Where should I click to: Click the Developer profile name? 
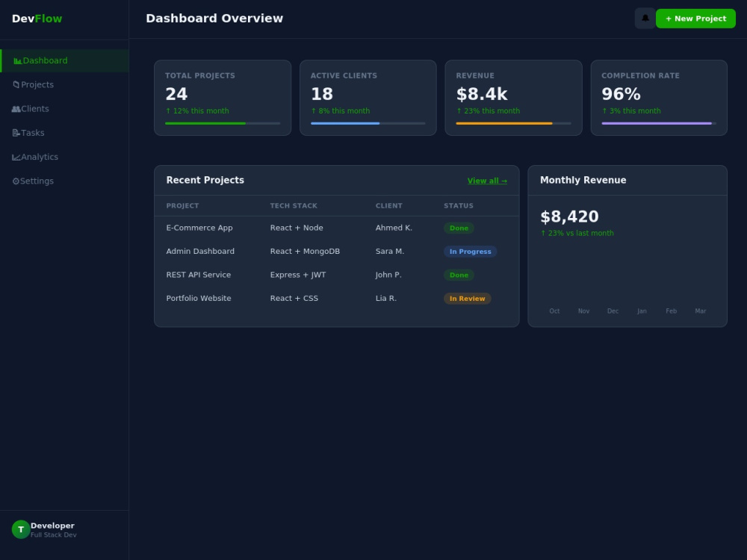[52, 526]
